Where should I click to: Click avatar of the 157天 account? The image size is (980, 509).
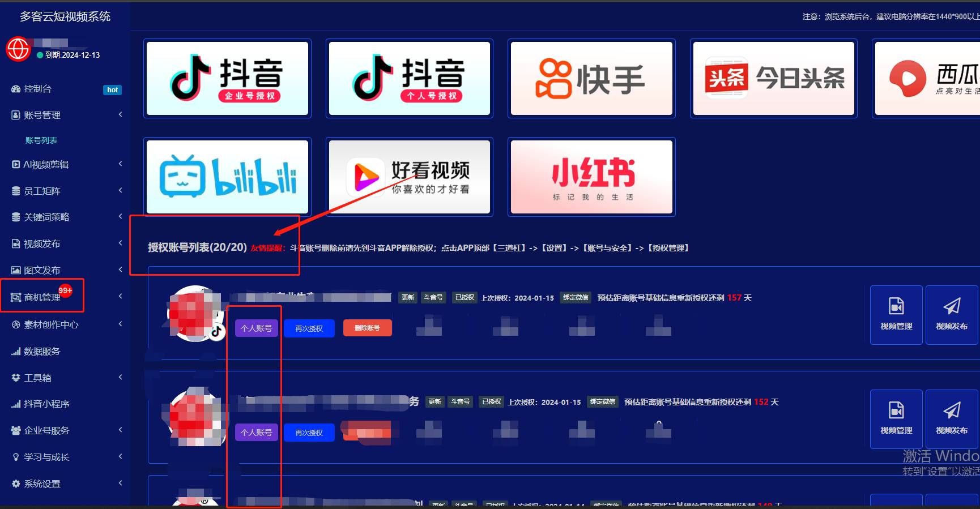coord(195,314)
